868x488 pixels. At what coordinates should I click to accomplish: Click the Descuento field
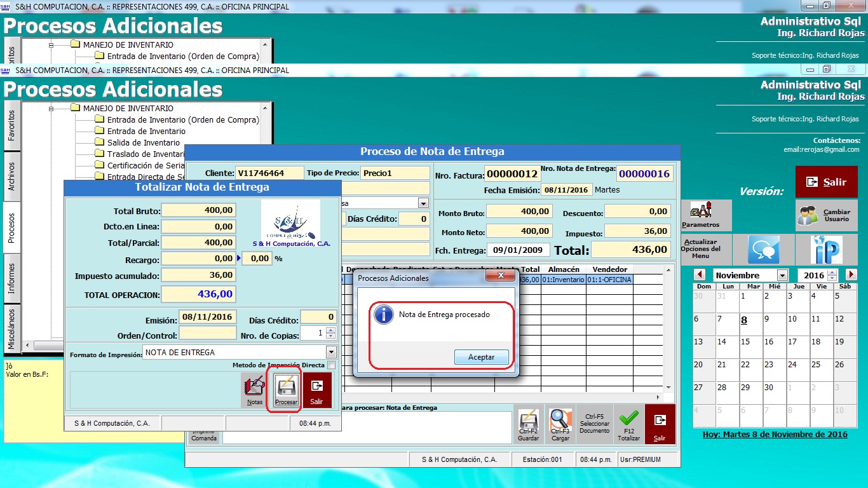(638, 211)
